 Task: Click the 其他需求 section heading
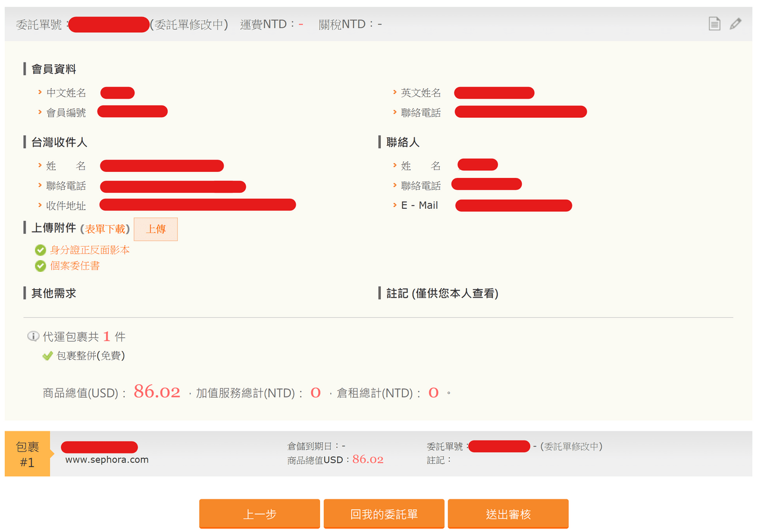point(54,293)
